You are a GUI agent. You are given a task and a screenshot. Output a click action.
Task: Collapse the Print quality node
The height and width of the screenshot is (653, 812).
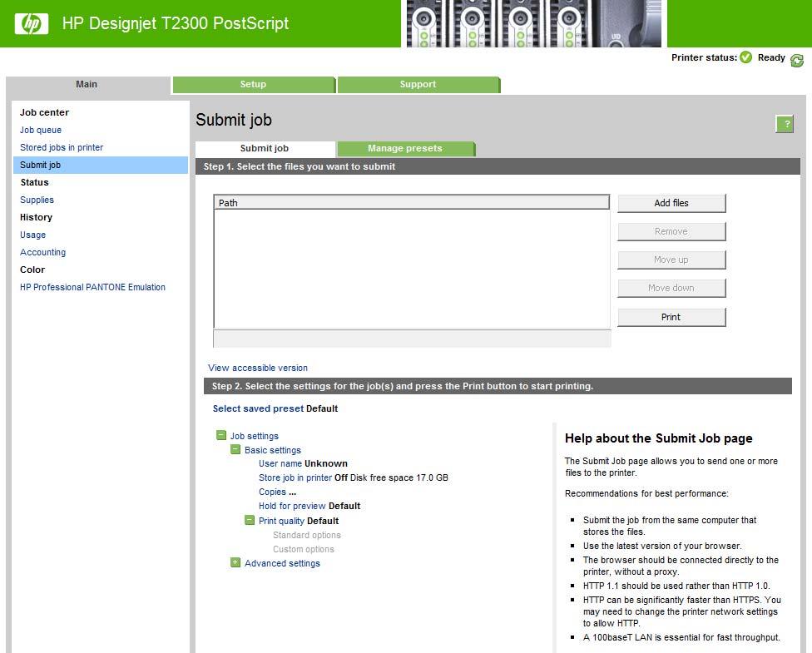250,520
